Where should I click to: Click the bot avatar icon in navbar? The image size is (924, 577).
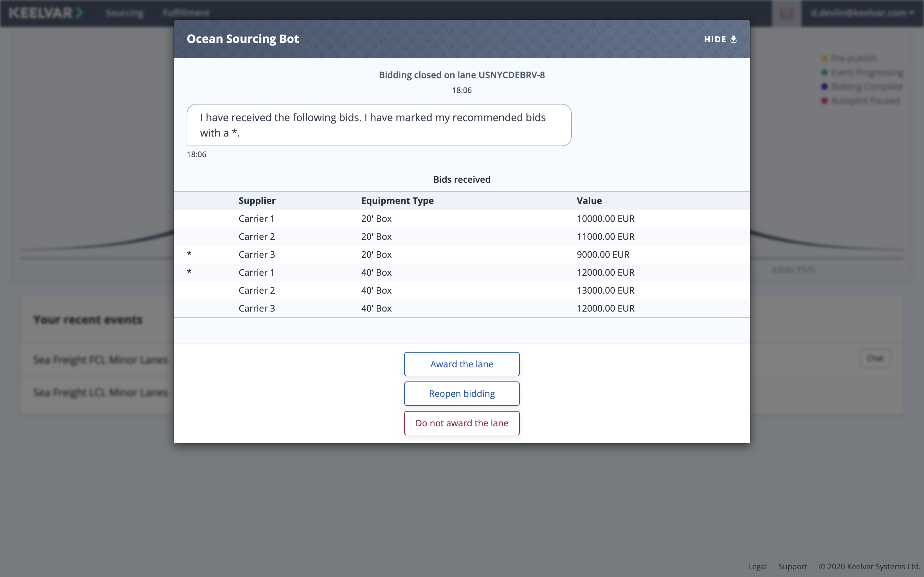[786, 13]
